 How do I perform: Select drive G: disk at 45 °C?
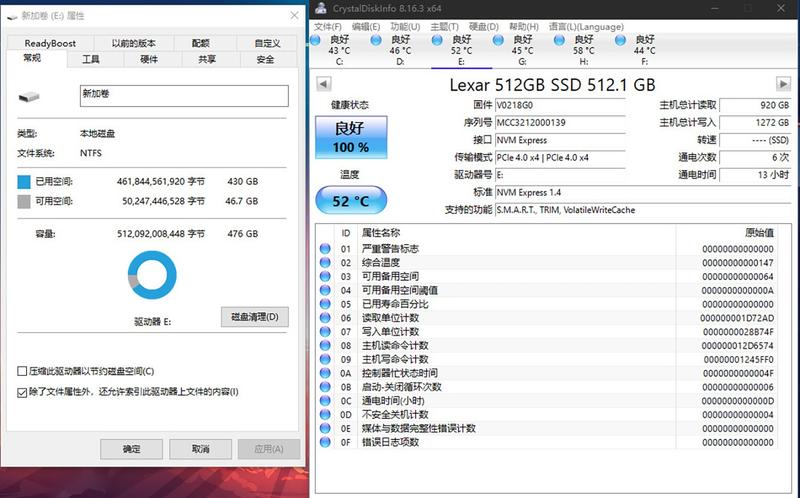coord(522,50)
